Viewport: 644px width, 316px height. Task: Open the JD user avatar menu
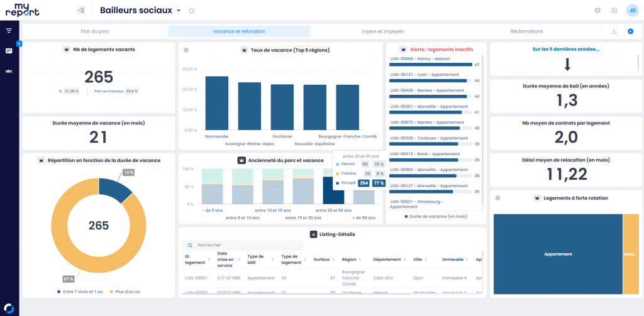click(x=631, y=10)
